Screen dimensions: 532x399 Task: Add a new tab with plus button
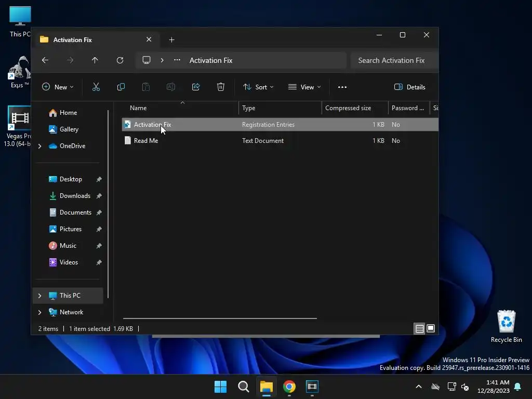(171, 40)
